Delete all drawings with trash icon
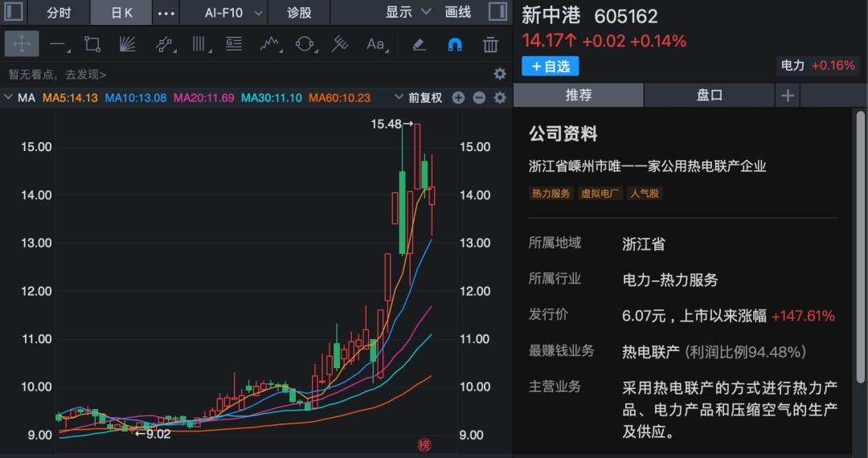This screenshot has width=868, height=458. click(490, 44)
